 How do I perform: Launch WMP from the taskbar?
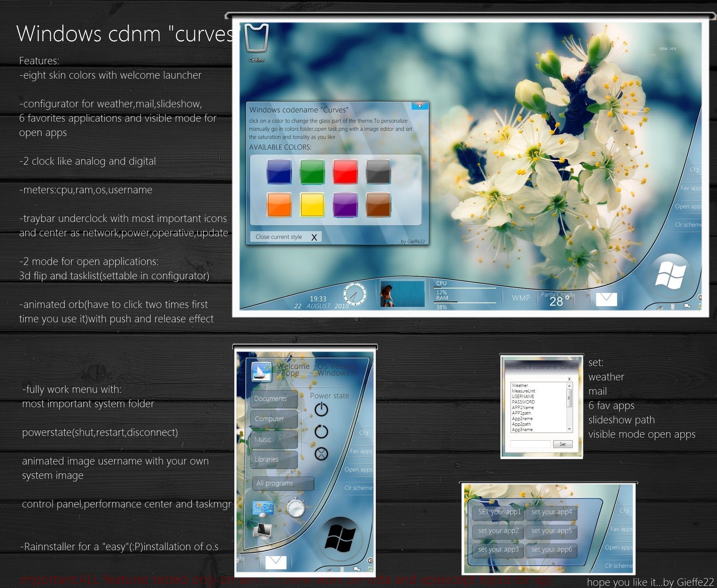(520, 297)
